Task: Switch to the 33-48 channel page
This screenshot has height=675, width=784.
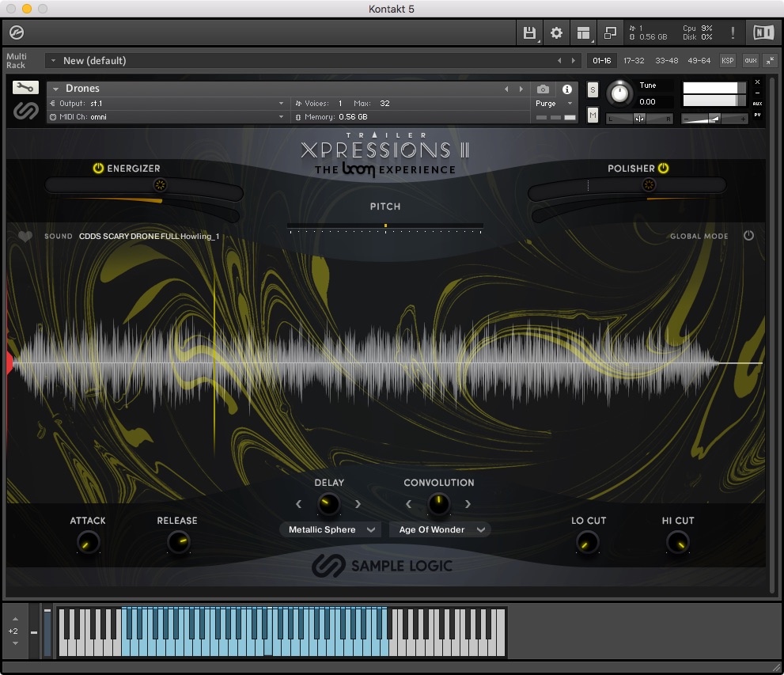Action: pos(666,60)
